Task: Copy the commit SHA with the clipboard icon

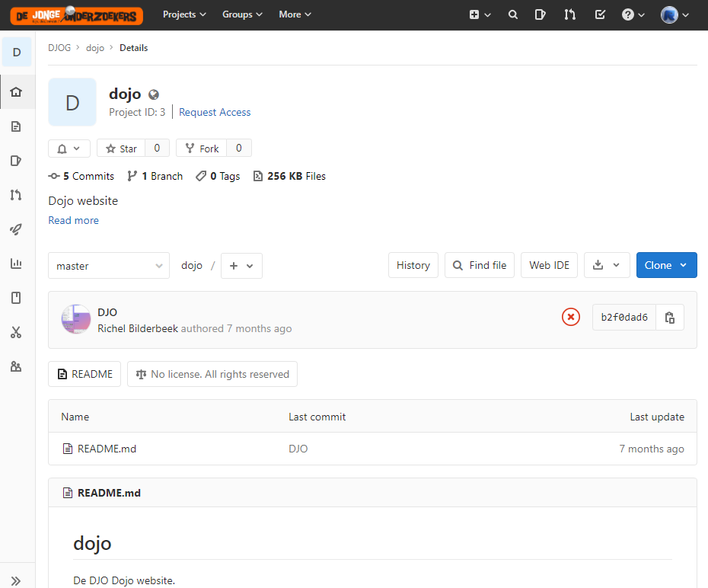Action: pos(670,317)
